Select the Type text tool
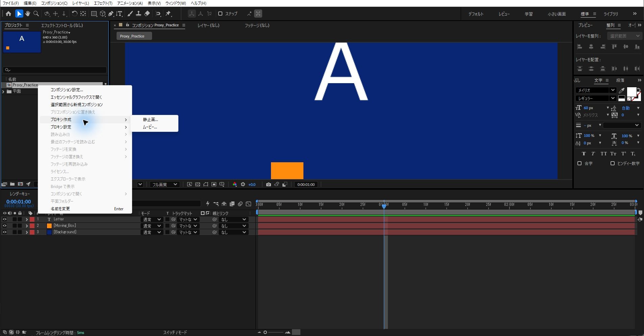The height and width of the screenshot is (336, 644). 119,14
